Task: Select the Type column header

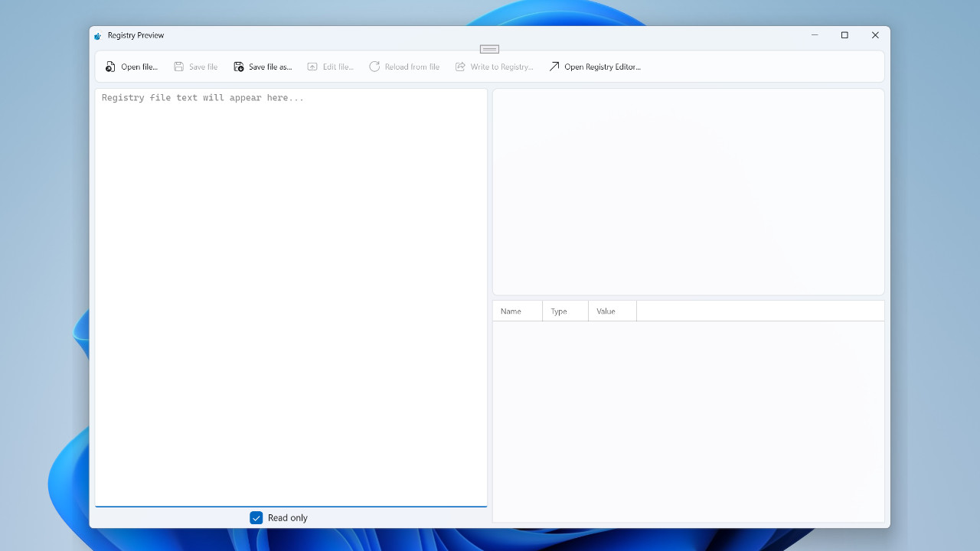Action: 559,311
